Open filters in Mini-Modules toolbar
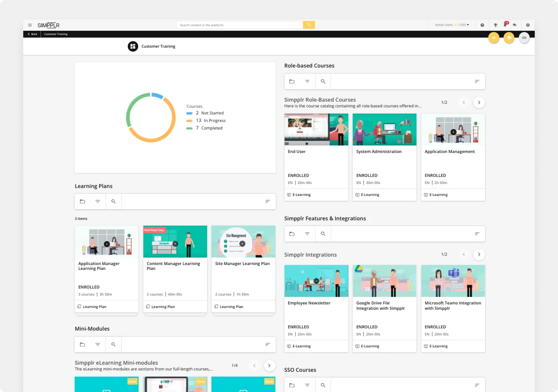Screen dimensions: 558x392 click(98, 345)
